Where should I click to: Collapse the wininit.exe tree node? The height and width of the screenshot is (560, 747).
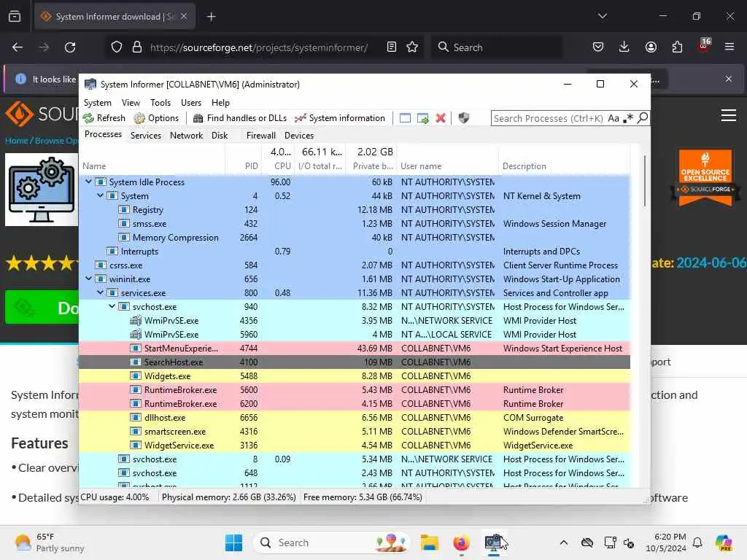(88, 279)
